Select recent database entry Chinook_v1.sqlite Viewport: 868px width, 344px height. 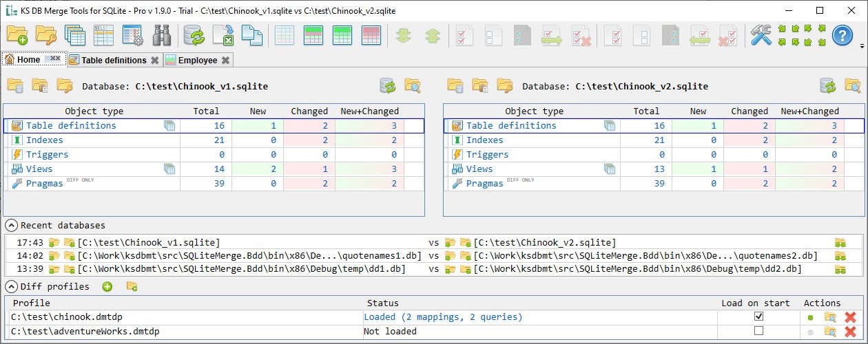148,243
